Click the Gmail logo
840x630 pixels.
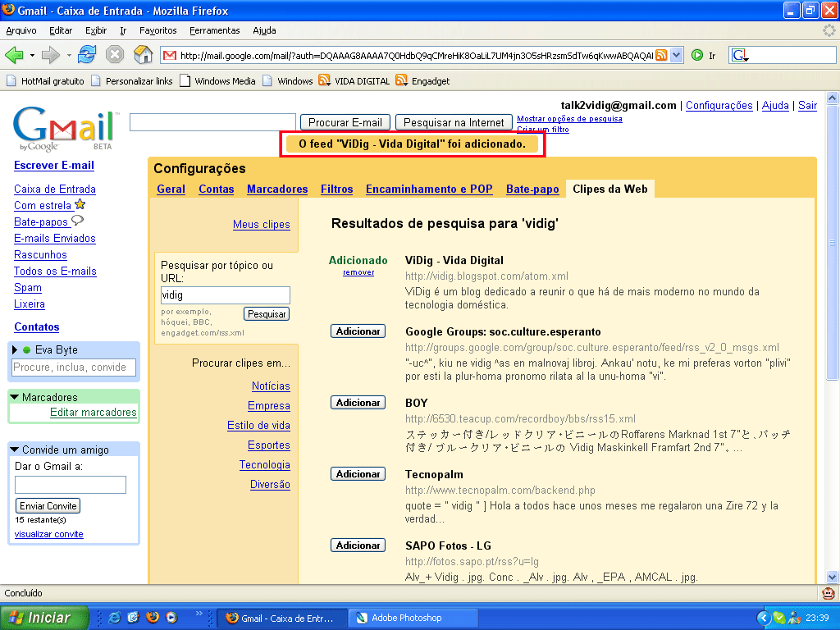(x=65, y=129)
